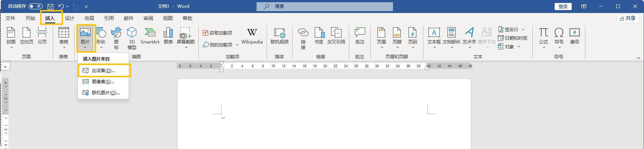
Task: Open the 文件 tab
Action: [10, 18]
